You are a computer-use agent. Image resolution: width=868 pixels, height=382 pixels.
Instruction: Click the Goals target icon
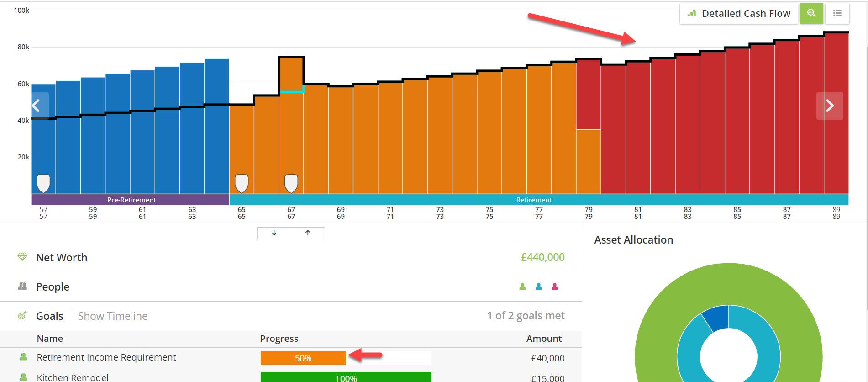(x=22, y=316)
